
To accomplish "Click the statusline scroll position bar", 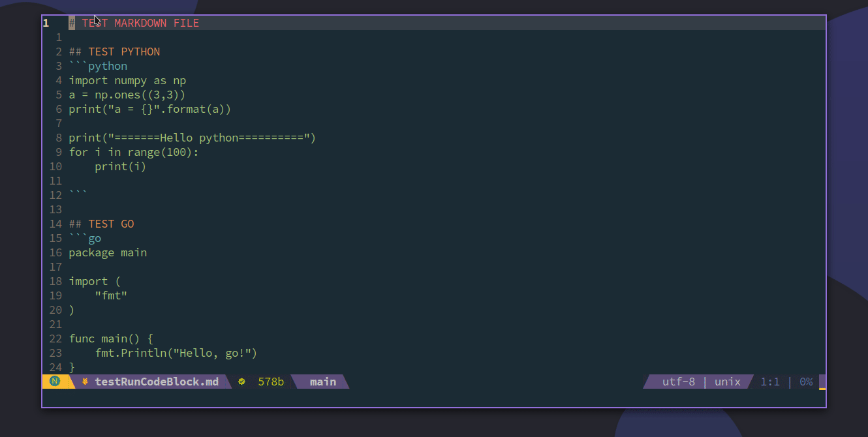I will point(822,382).
